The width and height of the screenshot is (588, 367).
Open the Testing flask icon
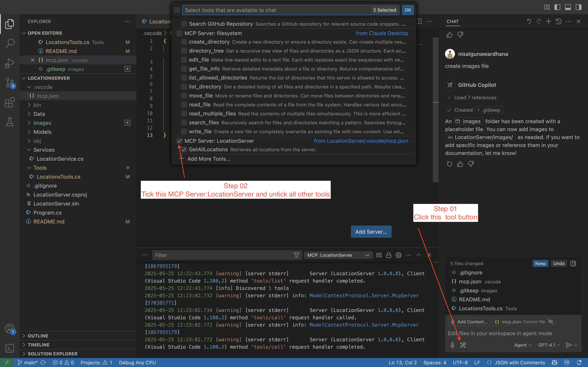(10, 122)
